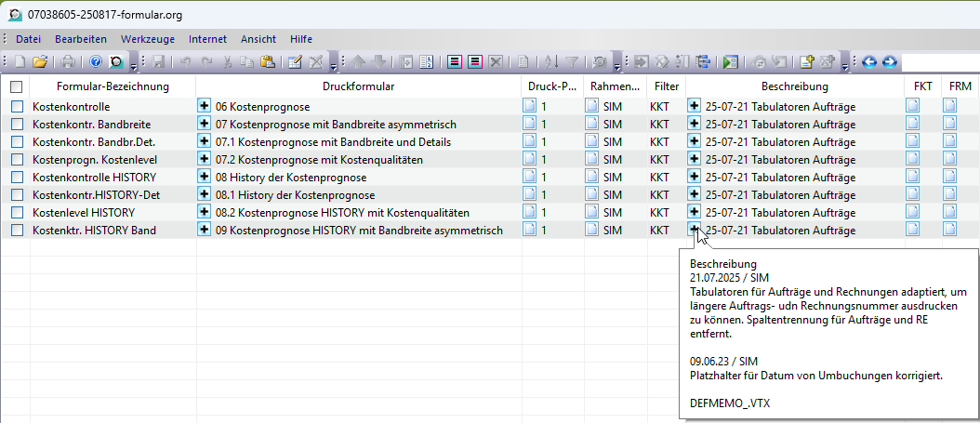Click the empty input field beside navigation arrows
980x423 pixels.
click(x=939, y=62)
